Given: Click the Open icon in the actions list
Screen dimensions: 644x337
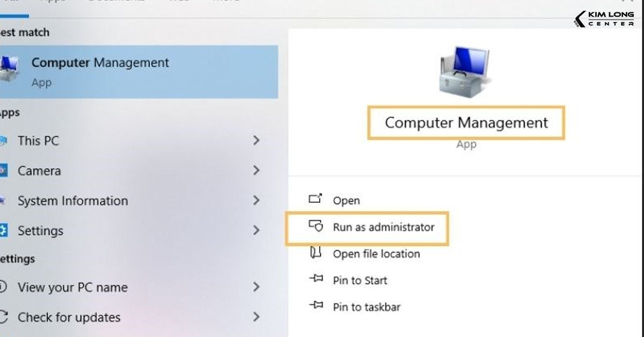Looking at the screenshot, I should tap(315, 200).
